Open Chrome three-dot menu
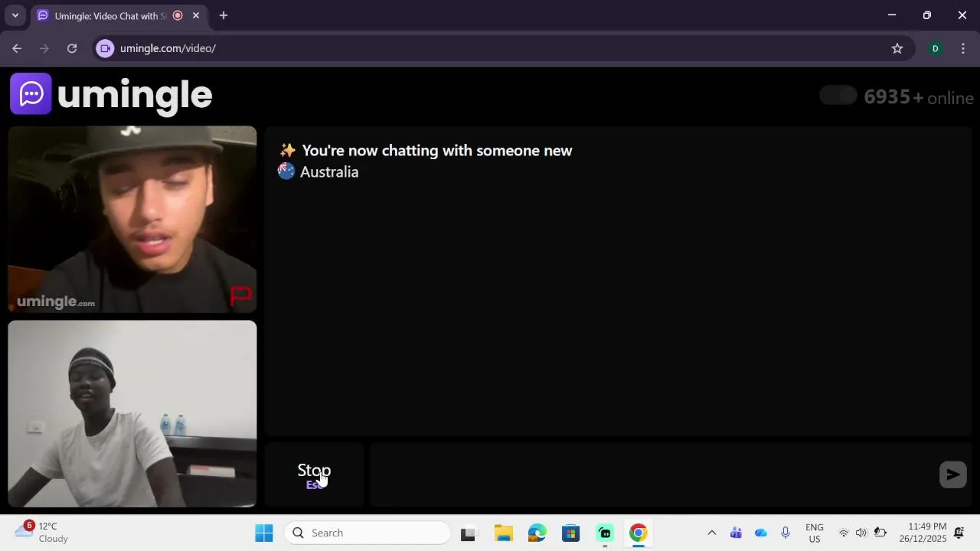Viewport: 980px width, 551px height. click(x=963, y=48)
